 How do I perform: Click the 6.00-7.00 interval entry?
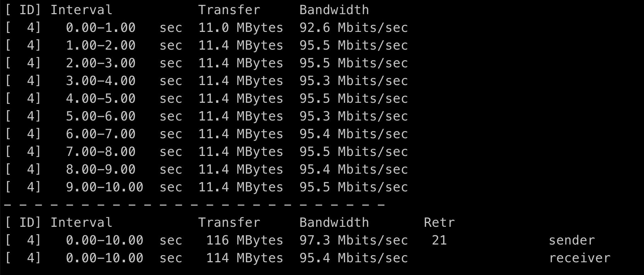click(x=100, y=134)
